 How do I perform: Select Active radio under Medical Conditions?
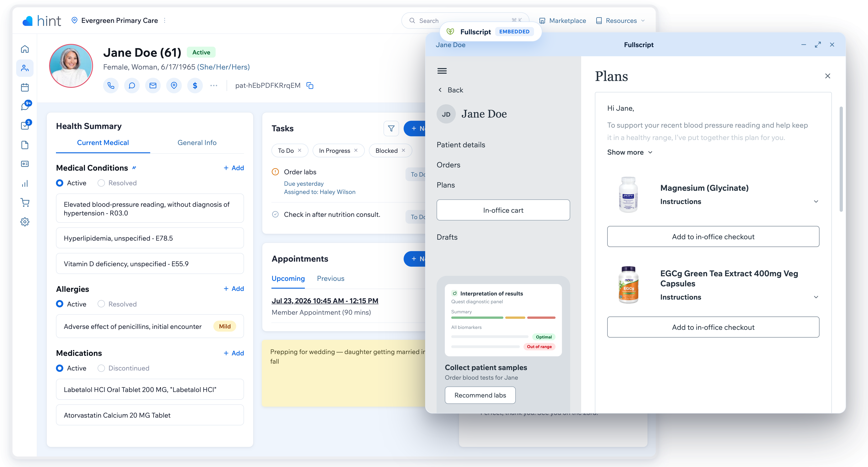point(60,183)
